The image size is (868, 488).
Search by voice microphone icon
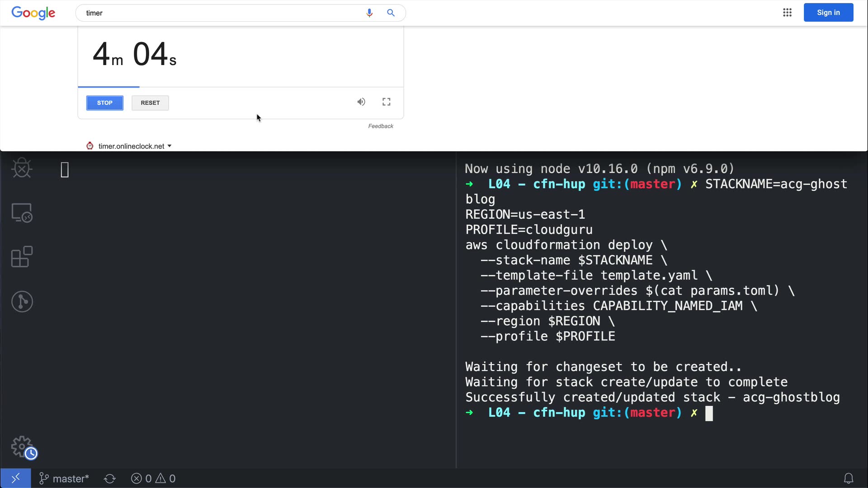(x=369, y=13)
